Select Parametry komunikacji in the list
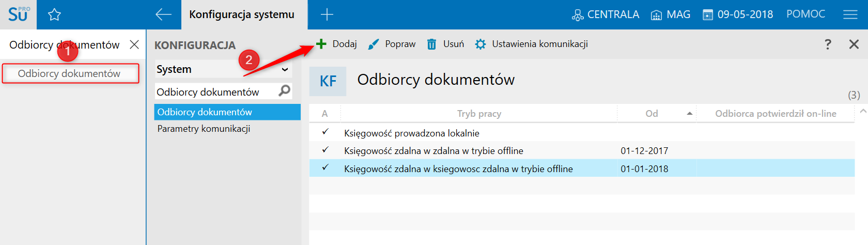 coord(204,129)
